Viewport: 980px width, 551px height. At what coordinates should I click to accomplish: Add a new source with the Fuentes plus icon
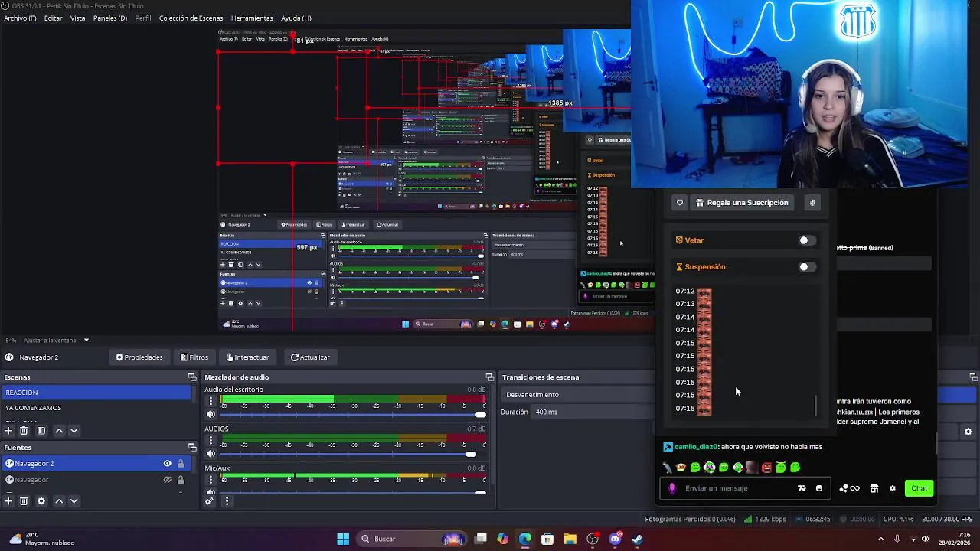click(8, 501)
